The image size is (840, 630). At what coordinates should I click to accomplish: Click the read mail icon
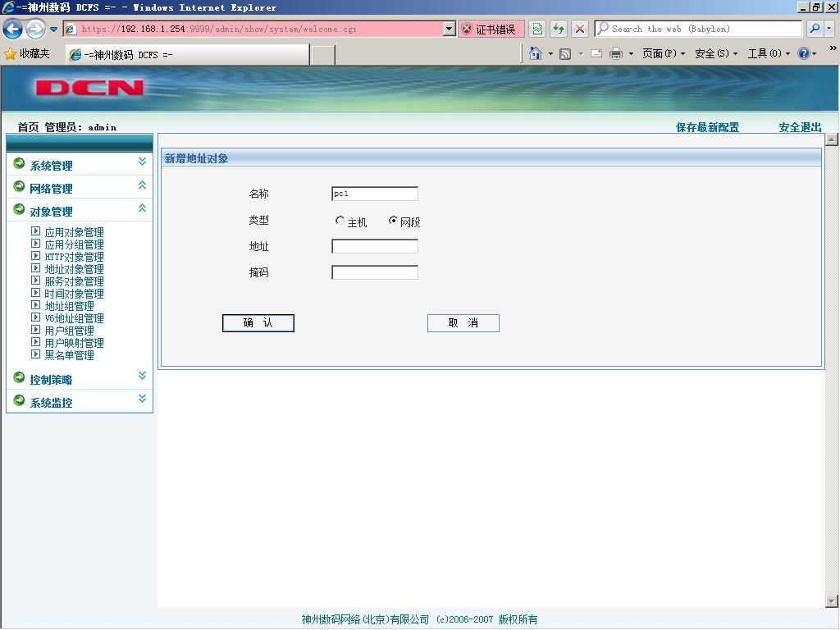596,53
